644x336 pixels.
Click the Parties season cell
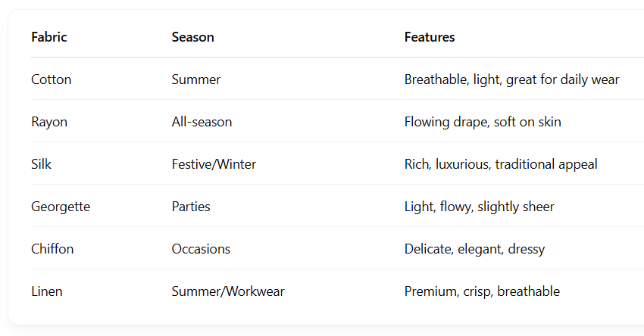coord(191,207)
